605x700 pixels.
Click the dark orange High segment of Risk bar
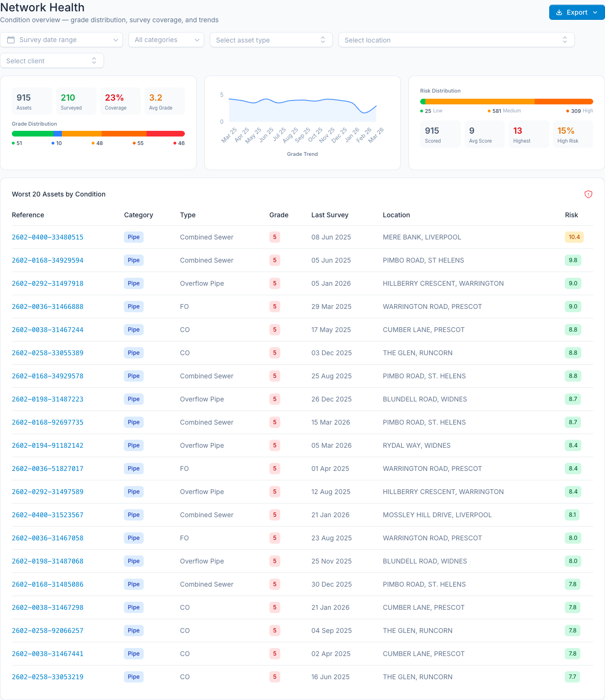tap(564, 102)
